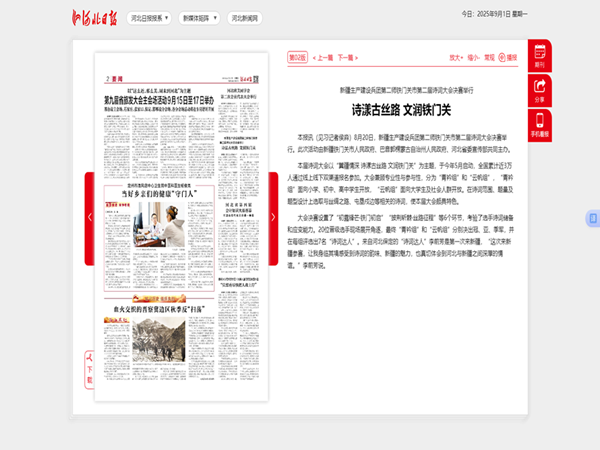Viewport: 600px width, 450px height.
Task: Open the 河北日报报系 dropdown
Action: coord(149,18)
